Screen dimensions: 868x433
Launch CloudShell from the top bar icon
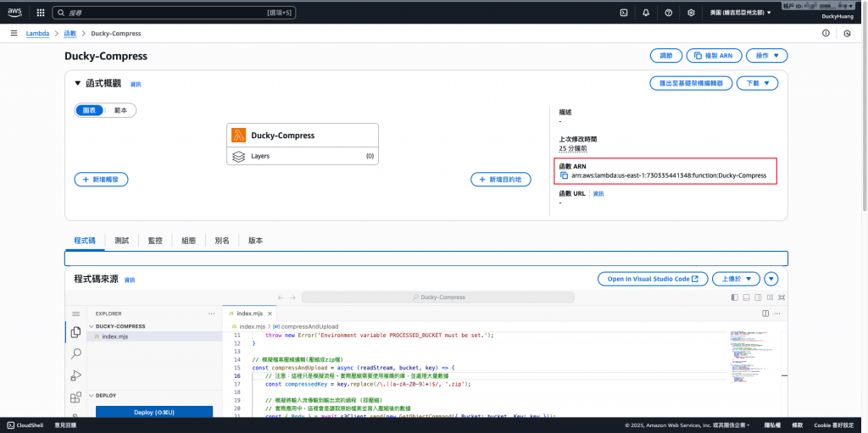coord(623,12)
